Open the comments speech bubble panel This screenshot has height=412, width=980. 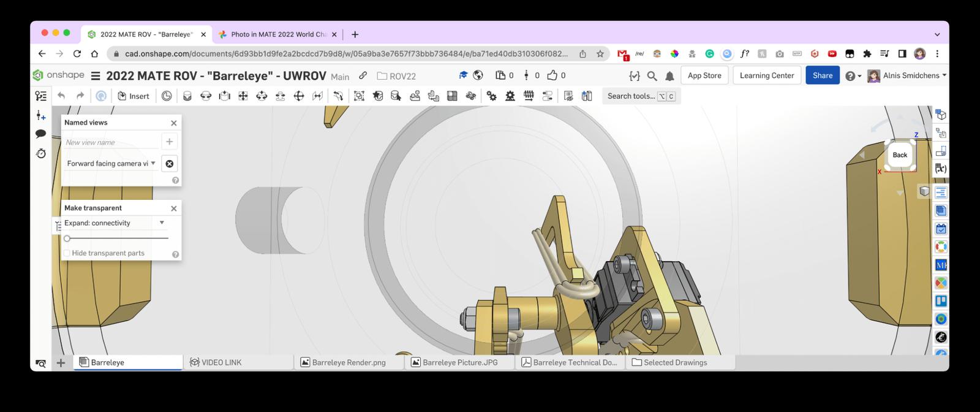tap(41, 134)
